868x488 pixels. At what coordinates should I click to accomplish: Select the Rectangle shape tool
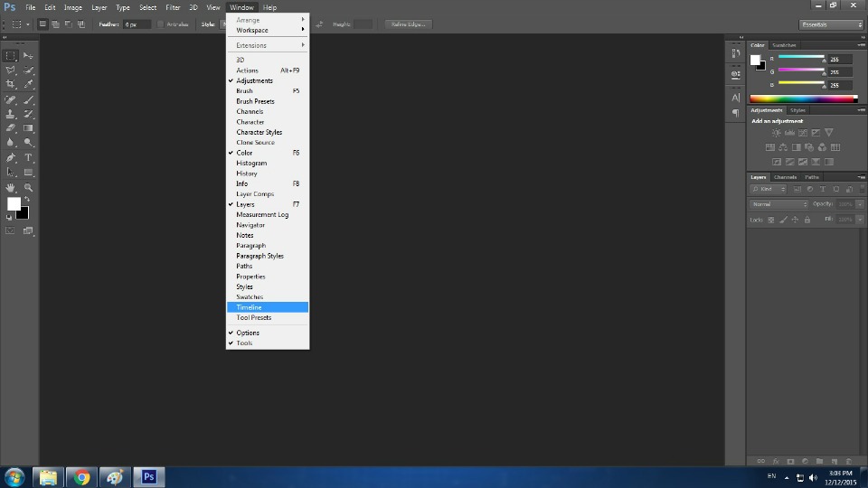tap(28, 172)
